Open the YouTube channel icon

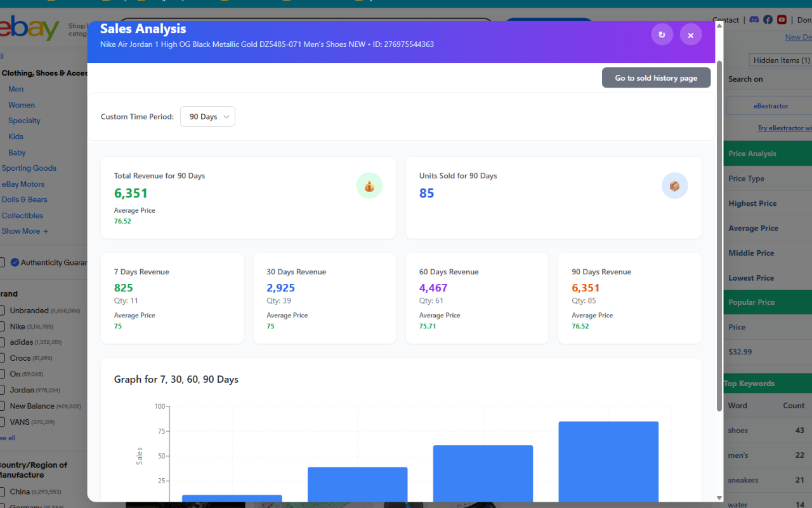[x=782, y=20]
